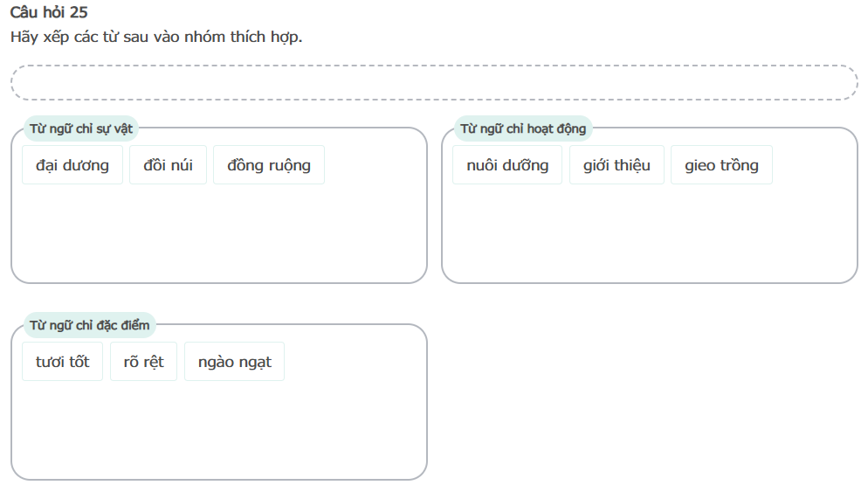This screenshot has height=492, width=868.
Task: Pick the word 'ngào ngạt'
Action: pyautogui.click(x=234, y=362)
